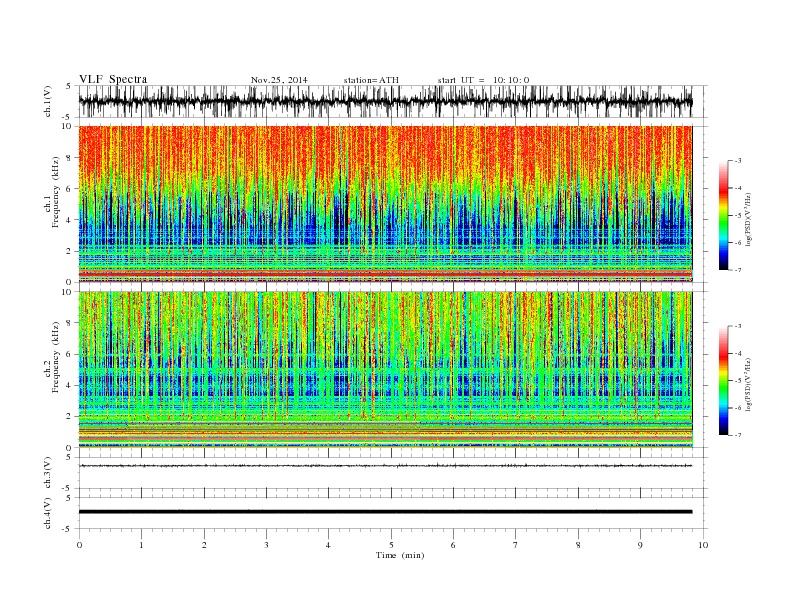Click the ch.2 colorbar log(PSD) label
The height and width of the screenshot is (612, 792).
(748, 384)
